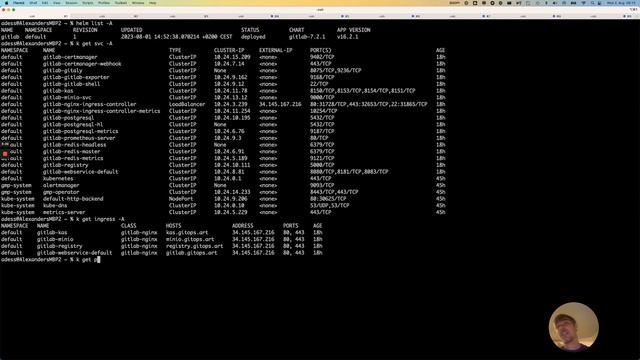Screen dimensions: 640x360
Task: Select the gitlab-redis-headless service name
Action: point(74,145)
